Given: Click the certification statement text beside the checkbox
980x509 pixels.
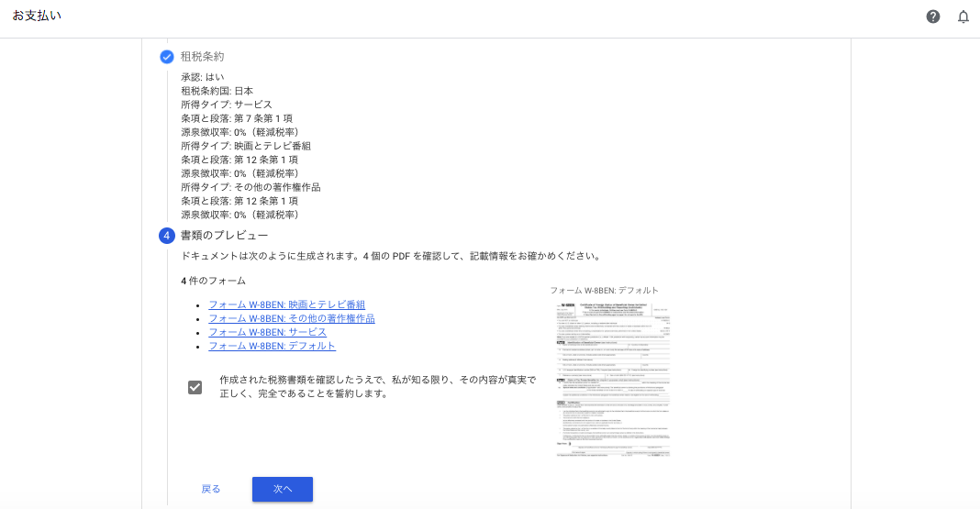Looking at the screenshot, I should pos(376,386).
